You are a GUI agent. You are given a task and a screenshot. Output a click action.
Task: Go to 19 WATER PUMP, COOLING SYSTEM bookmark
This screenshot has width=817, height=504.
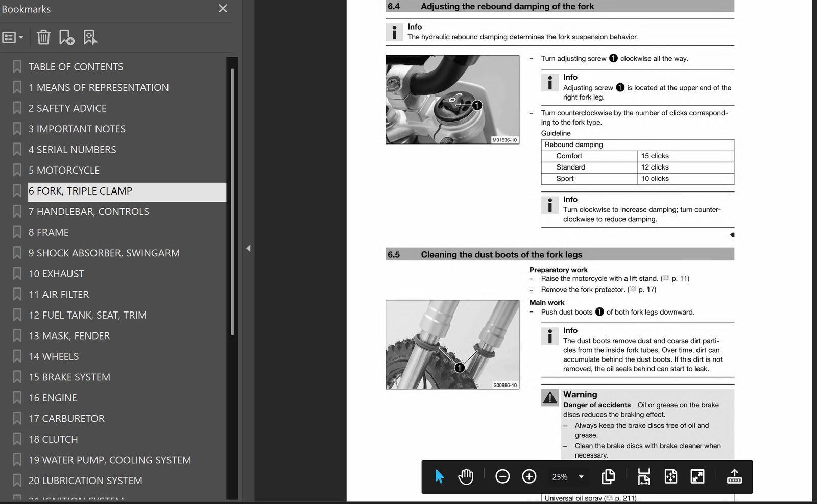[110, 460]
